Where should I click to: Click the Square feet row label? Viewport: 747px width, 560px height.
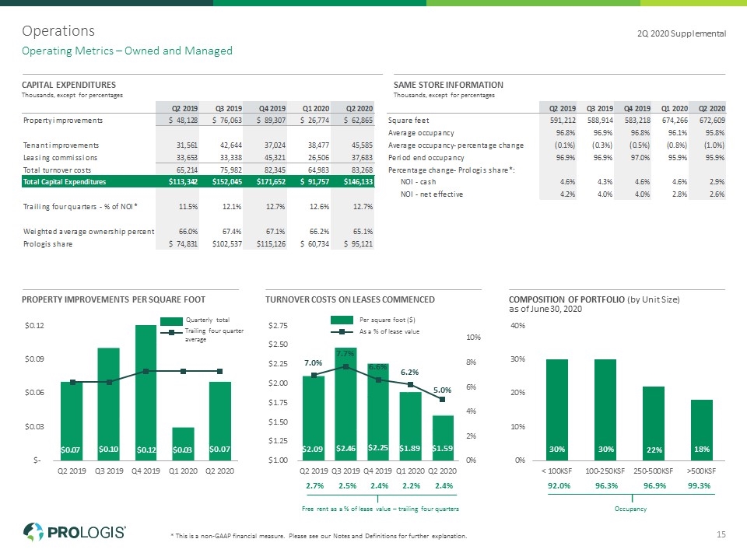pos(409,121)
